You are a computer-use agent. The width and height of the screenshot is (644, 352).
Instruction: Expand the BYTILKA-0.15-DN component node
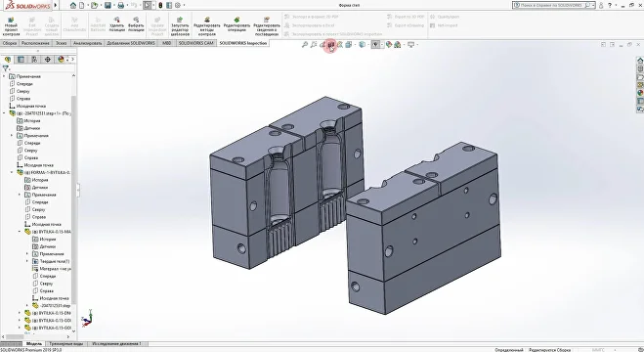coord(20,313)
